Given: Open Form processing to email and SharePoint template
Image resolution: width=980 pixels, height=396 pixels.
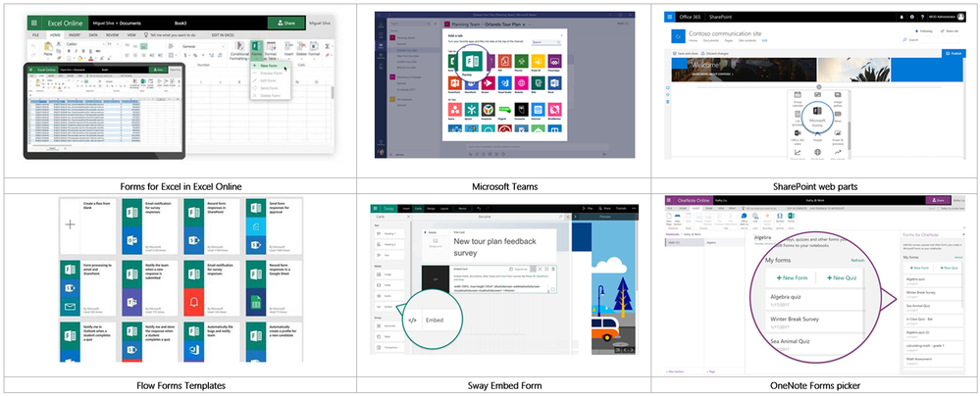Looking at the screenshot, I should (87, 288).
